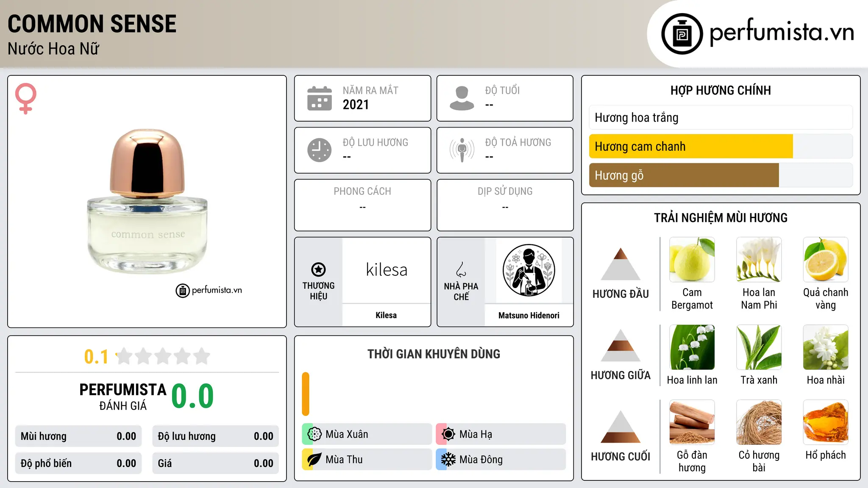The width and height of the screenshot is (868, 488).
Task: Click the Nước Hoa Nữ subtitle
Action: [x=53, y=49]
